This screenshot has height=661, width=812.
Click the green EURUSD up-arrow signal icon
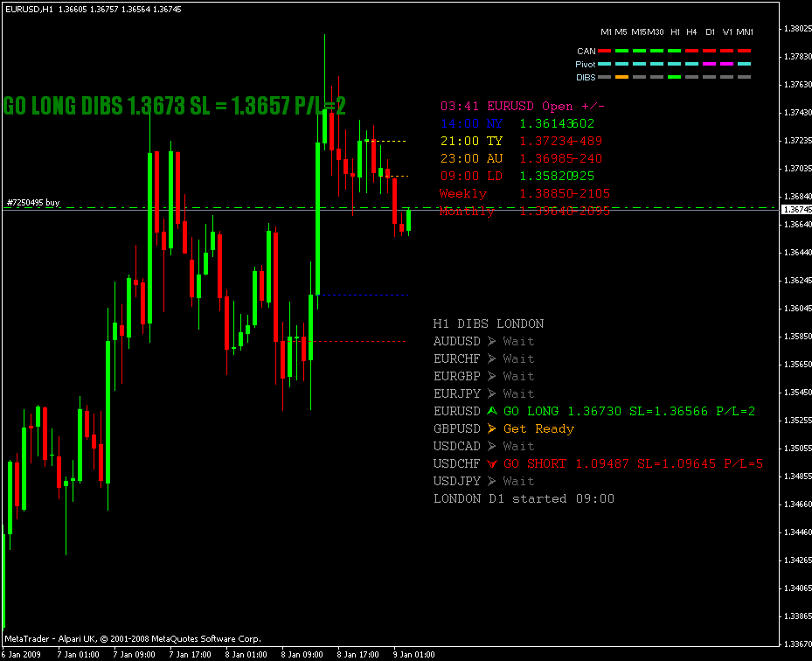(492, 411)
